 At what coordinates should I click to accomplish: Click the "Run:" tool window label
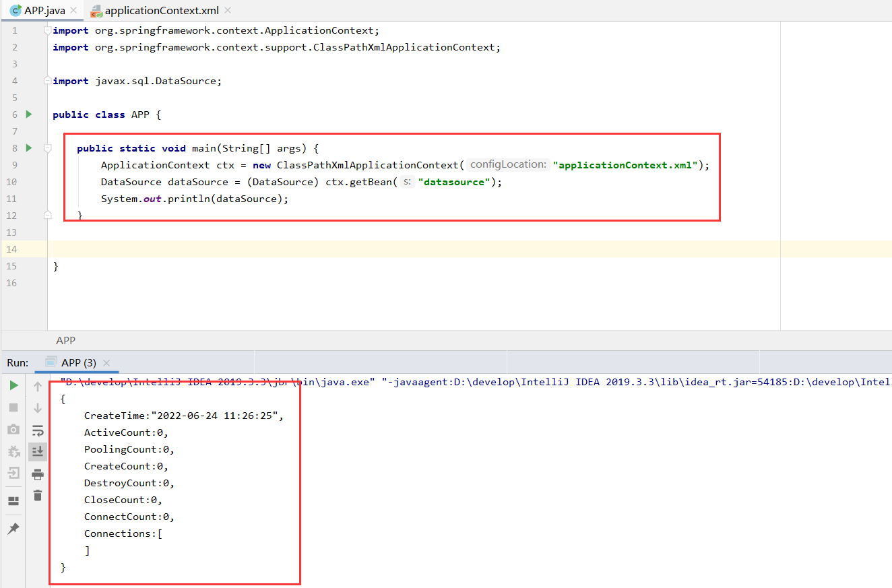[18, 362]
